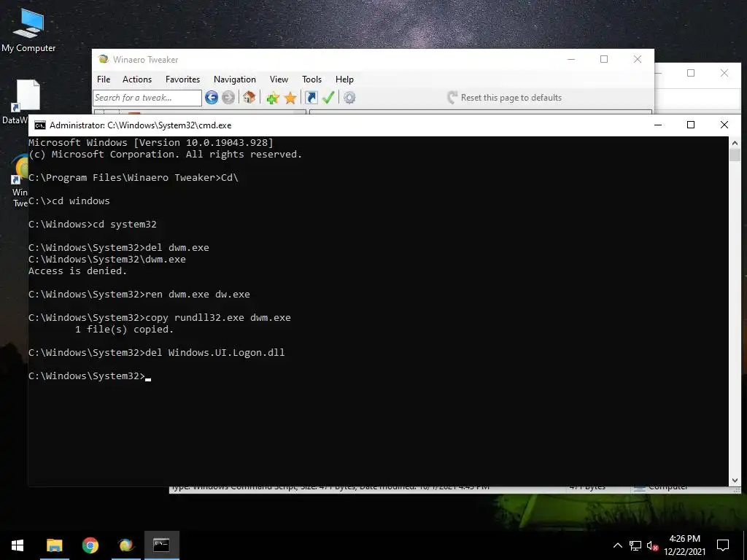Click the Forward arrow in Winaero Tweaker
The height and width of the screenshot is (560, 747).
point(228,98)
